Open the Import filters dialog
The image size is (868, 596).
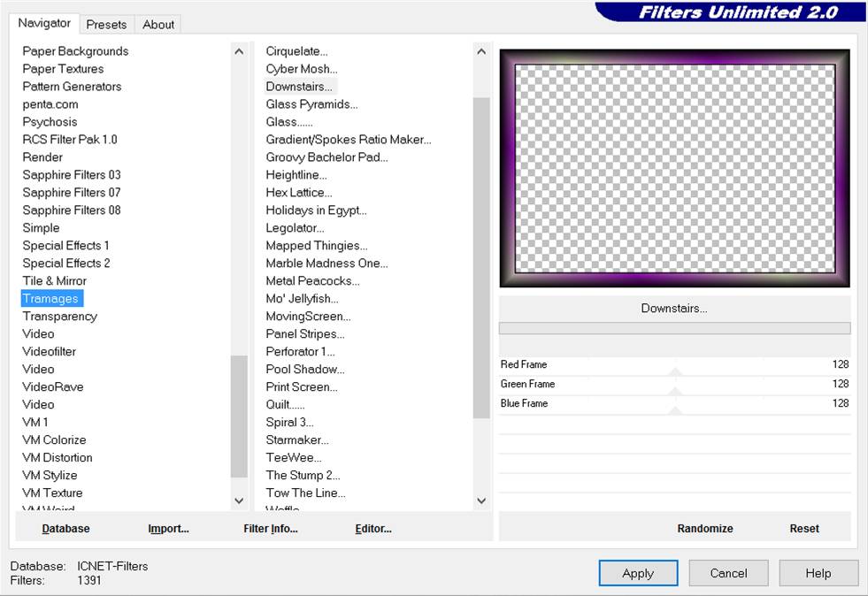click(168, 528)
